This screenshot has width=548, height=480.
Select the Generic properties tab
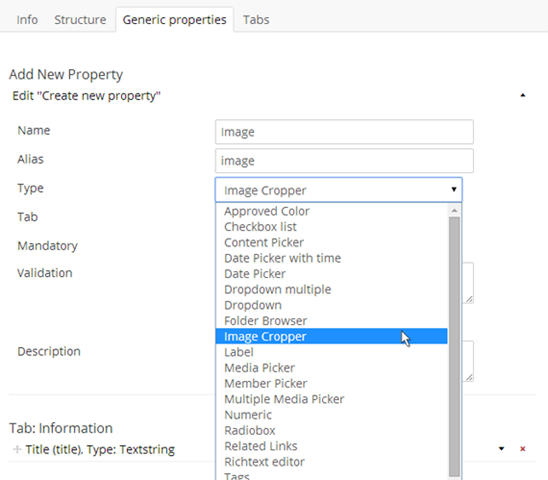coord(174,20)
